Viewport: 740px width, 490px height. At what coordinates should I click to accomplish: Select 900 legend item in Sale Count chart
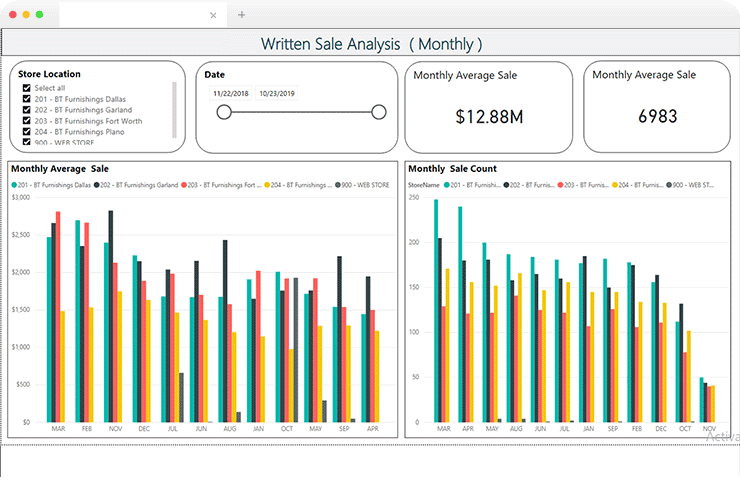coord(690,185)
